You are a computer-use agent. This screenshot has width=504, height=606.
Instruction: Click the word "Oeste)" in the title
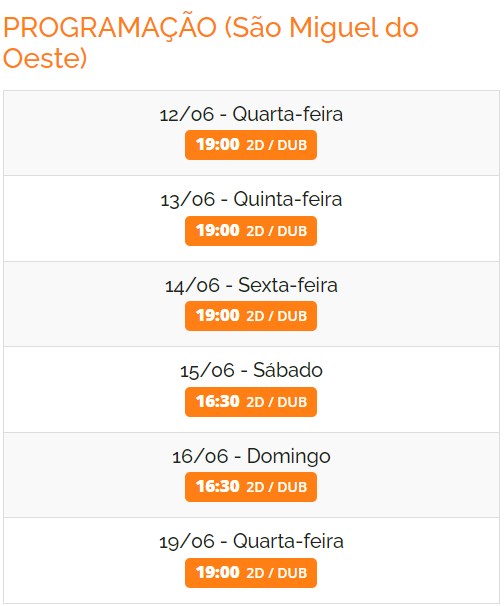click(45, 58)
